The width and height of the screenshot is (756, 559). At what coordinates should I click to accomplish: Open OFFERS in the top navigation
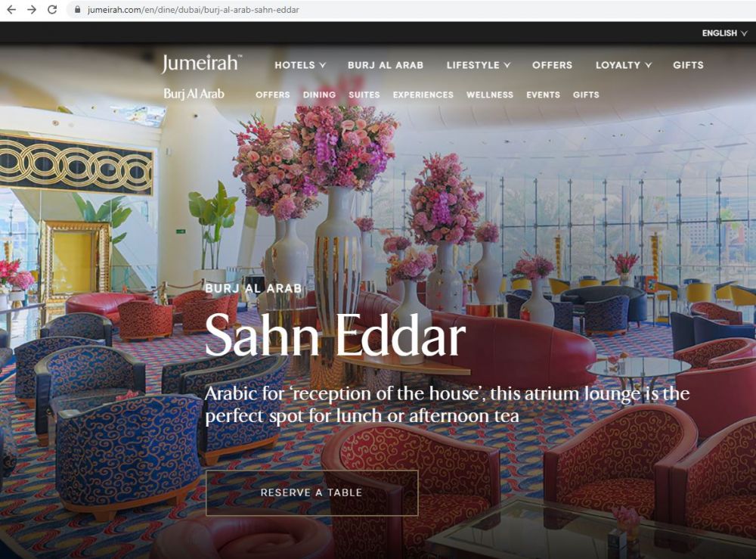552,65
